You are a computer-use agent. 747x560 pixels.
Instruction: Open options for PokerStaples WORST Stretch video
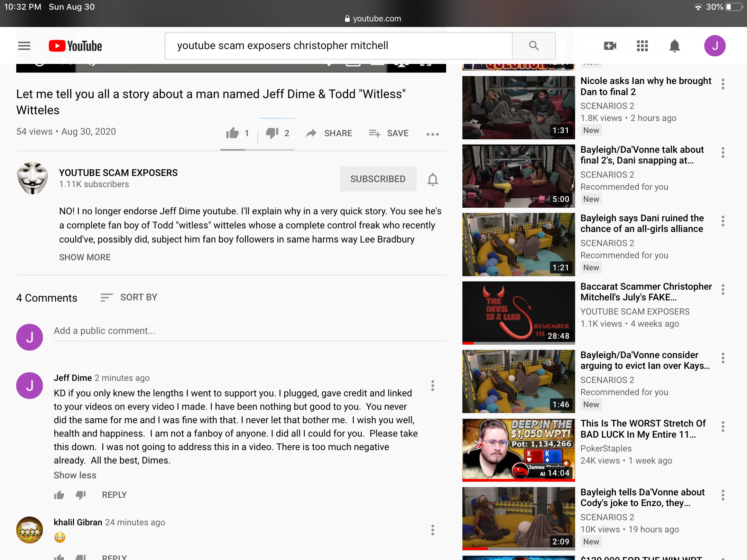click(723, 427)
